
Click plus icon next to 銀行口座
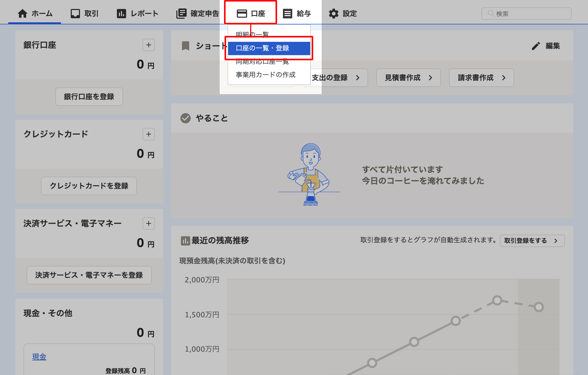click(x=149, y=45)
